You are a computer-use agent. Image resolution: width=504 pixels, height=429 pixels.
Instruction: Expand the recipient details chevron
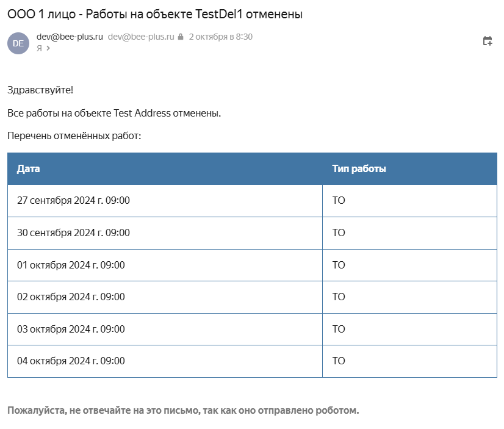pos(48,48)
